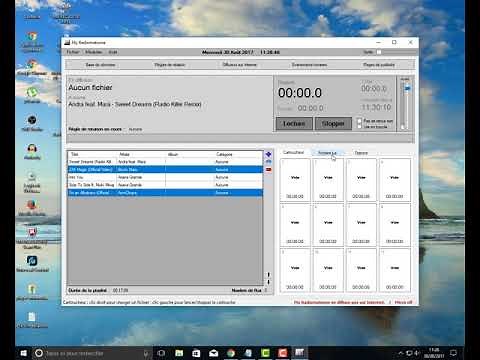Toggle the checkbox in the menu bar's right side
Viewport: 480px width, 360px height.
379,52
